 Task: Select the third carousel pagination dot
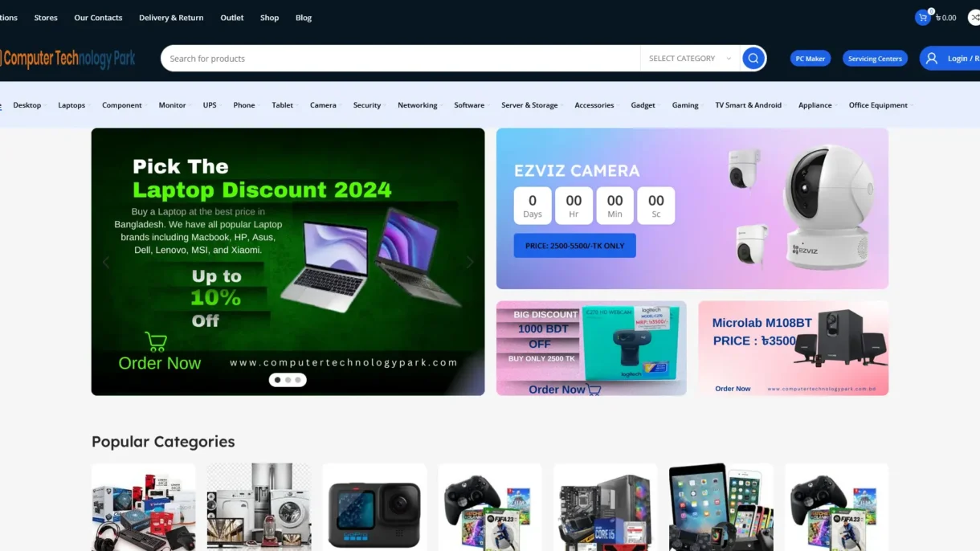click(x=297, y=380)
